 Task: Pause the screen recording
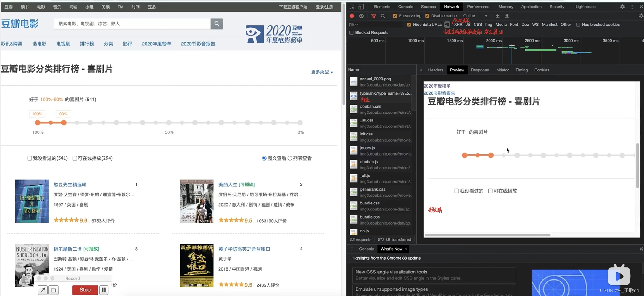pyautogui.click(x=104, y=290)
